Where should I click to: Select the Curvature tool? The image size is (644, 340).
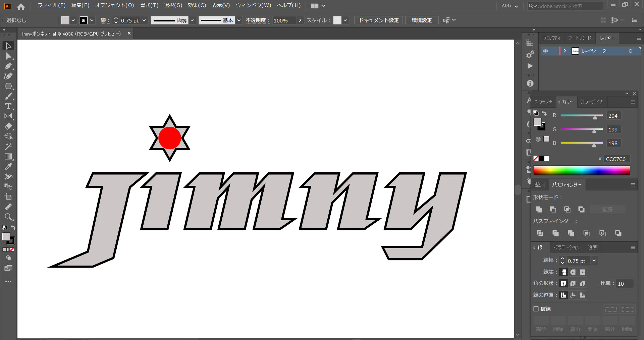point(8,76)
